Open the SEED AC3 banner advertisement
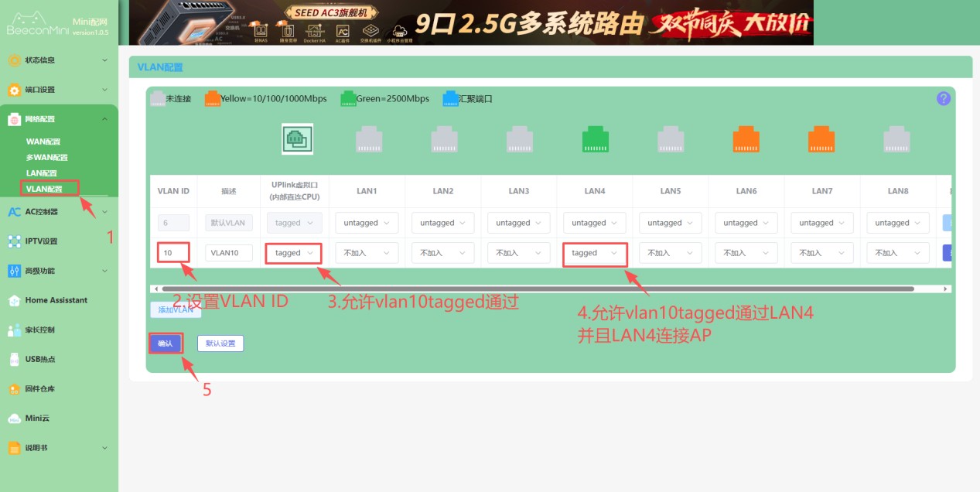The width and height of the screenshot is (980, 492). [471, 22]
